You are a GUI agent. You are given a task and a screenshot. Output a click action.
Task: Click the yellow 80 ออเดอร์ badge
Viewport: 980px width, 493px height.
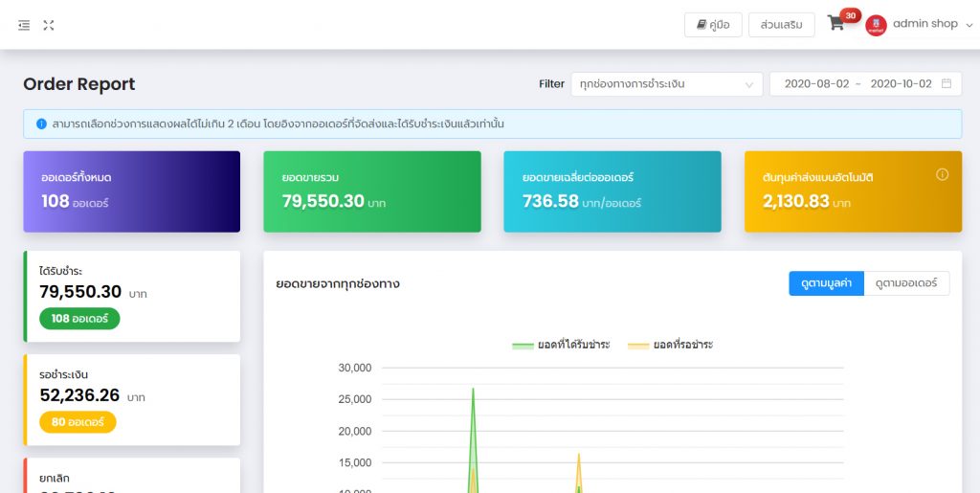(78, 422)
